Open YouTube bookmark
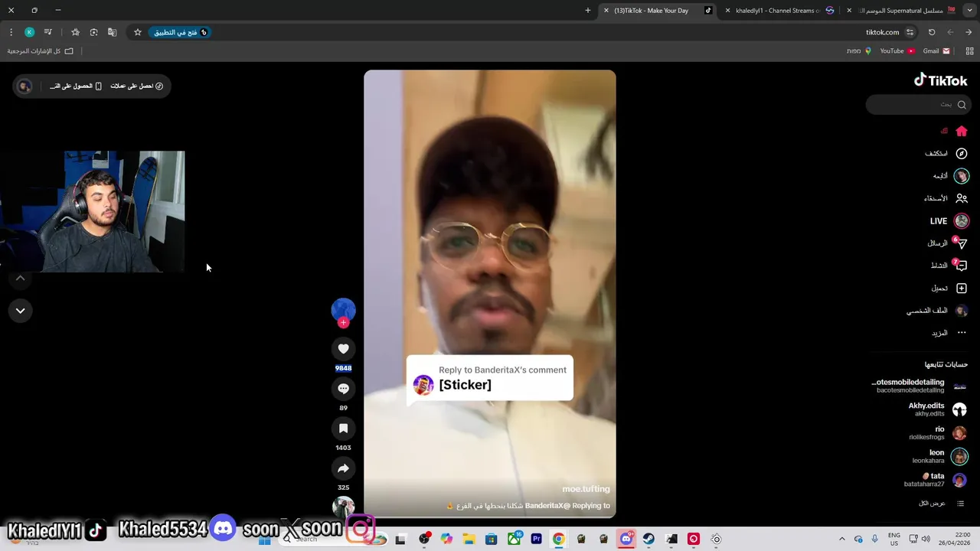 [x=897, y=51]
